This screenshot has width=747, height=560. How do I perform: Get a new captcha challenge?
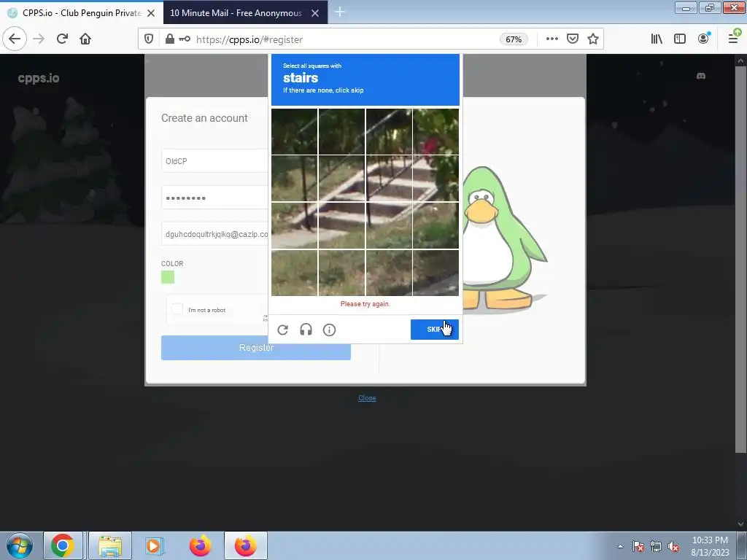tap(282, 330)
